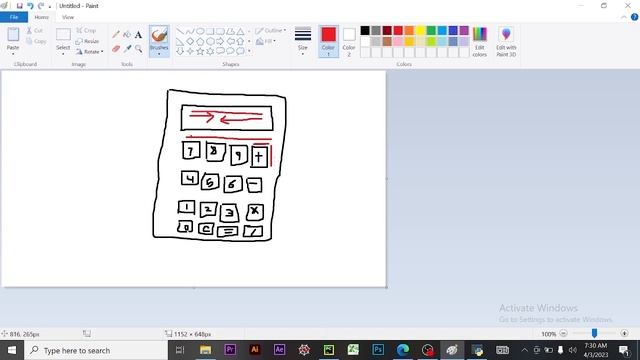Select the Eraser tool
640x360 pixels.
116,49
